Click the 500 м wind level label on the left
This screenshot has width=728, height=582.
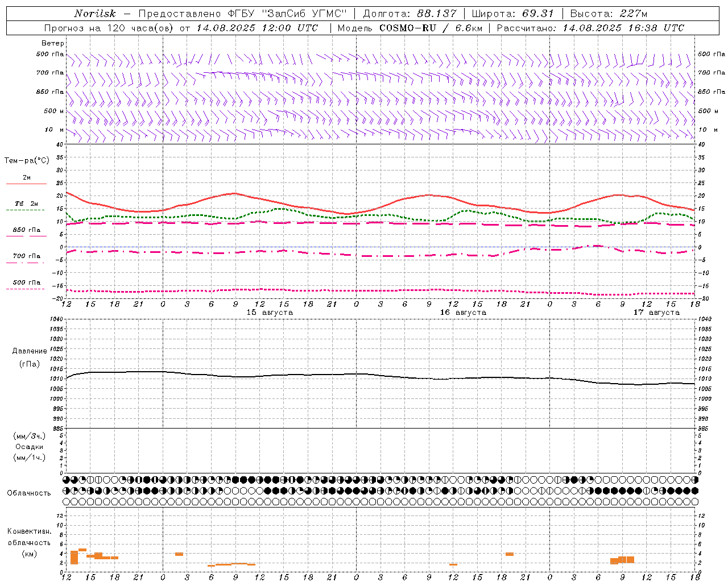click(x=54, y=111)
